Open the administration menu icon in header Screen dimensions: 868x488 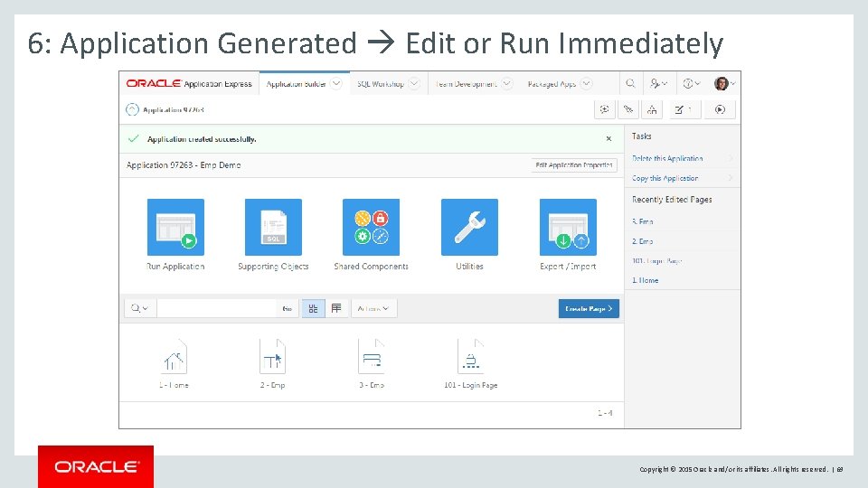point(658,83)
